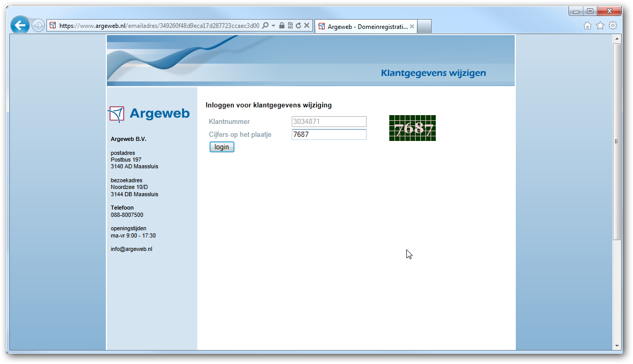
Task: Click the Postbus 197 address line
Action: (x=126, y=160)
